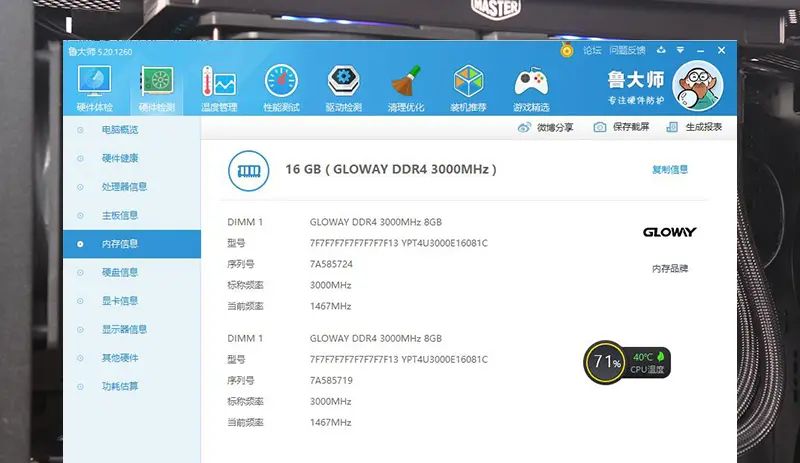Click the 鲁大师 5.20.1260 window title
This screenshot has height=463, width=800.
pos(100,52)
